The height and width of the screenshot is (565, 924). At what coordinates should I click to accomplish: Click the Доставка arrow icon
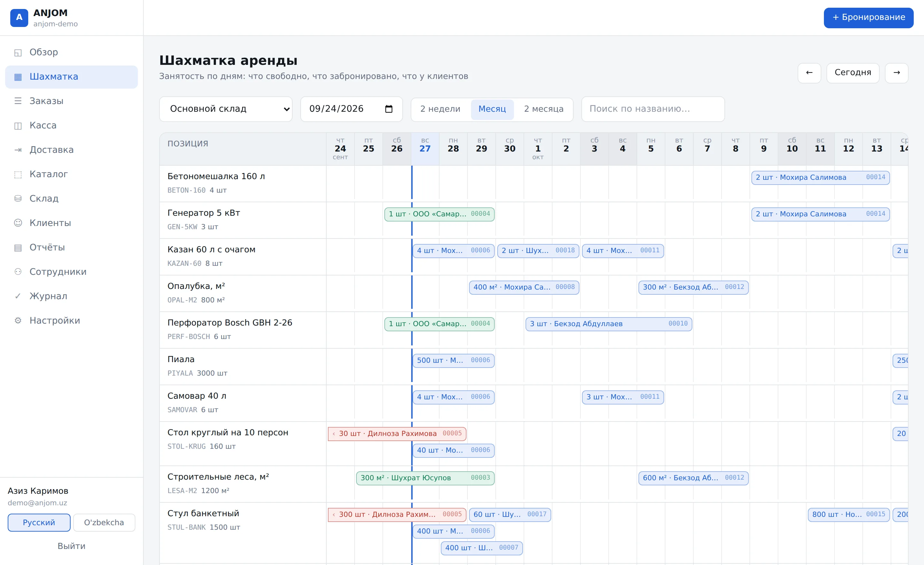click(18, 150)
